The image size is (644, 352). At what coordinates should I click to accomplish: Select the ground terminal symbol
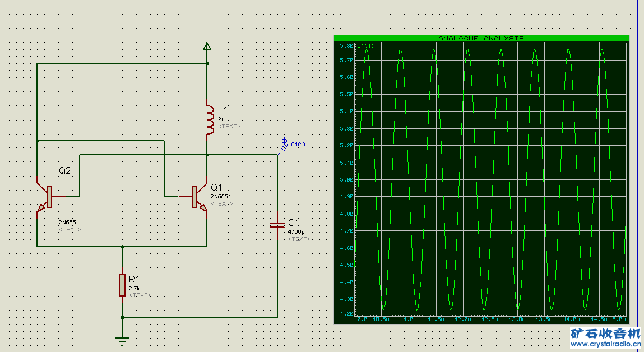point(122,339)
